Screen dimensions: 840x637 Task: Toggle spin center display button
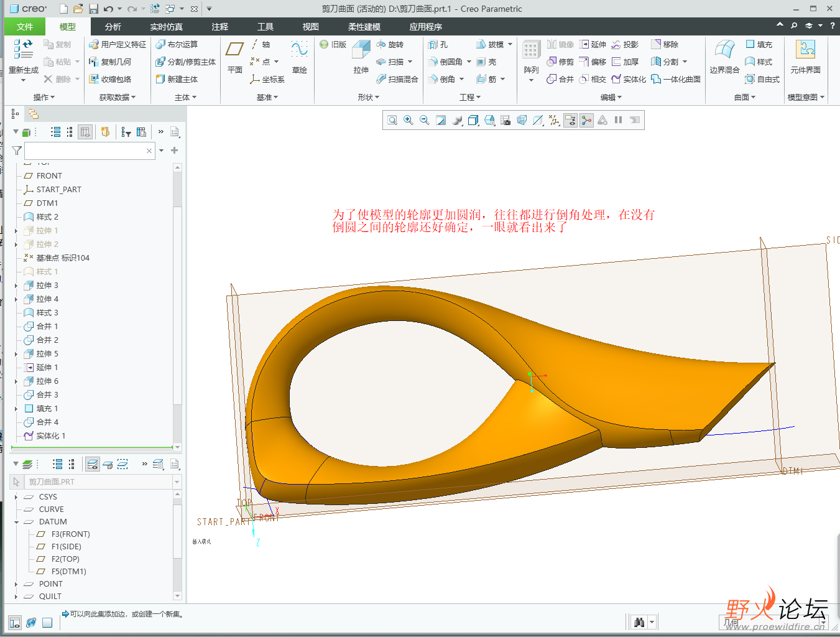(586, 120)
